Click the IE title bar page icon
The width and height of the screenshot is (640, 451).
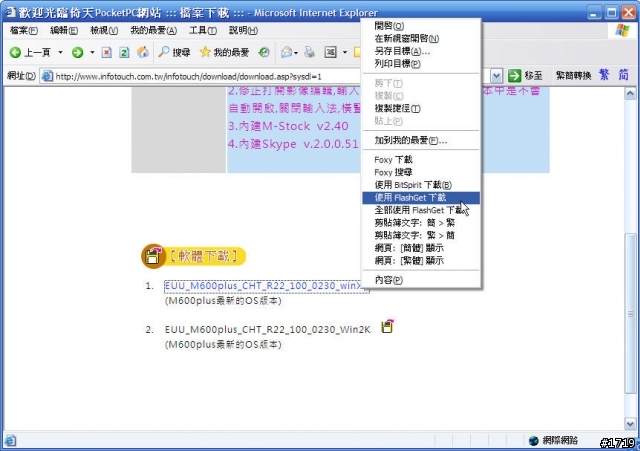[x=10, y=12]
